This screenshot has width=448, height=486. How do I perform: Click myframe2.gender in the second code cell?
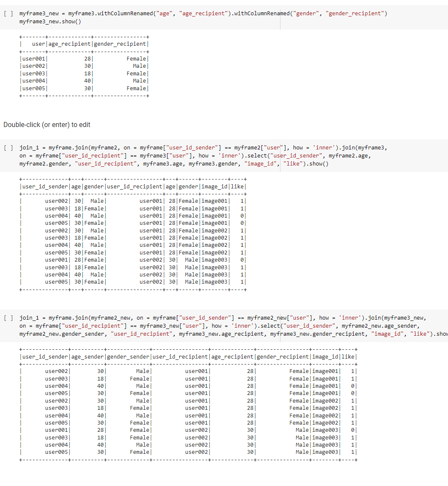[44, 164]
